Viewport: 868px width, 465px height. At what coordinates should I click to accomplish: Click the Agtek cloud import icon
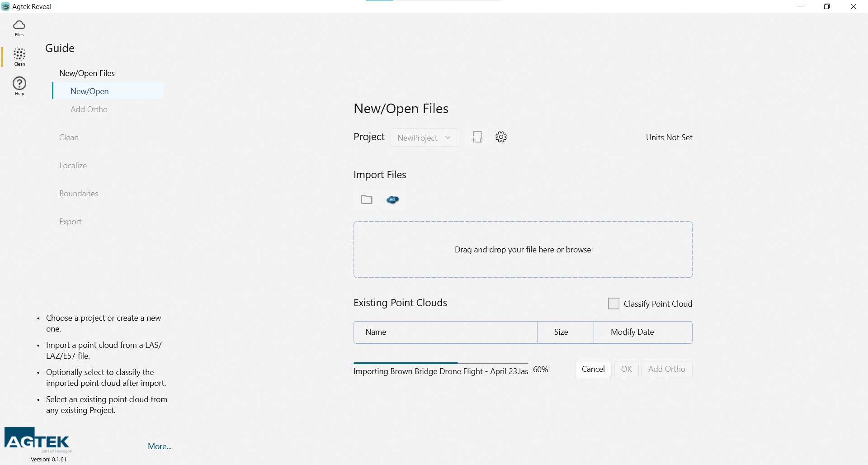click(392, 199)
